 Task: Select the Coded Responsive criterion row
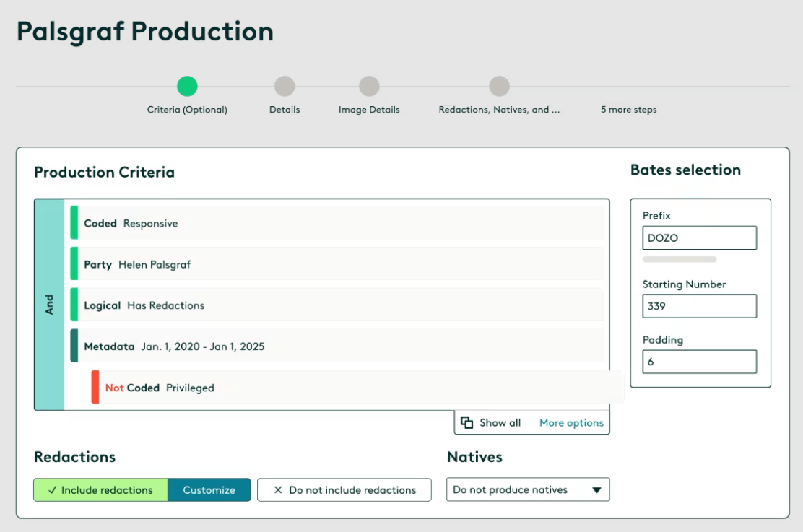coord(337,223)
